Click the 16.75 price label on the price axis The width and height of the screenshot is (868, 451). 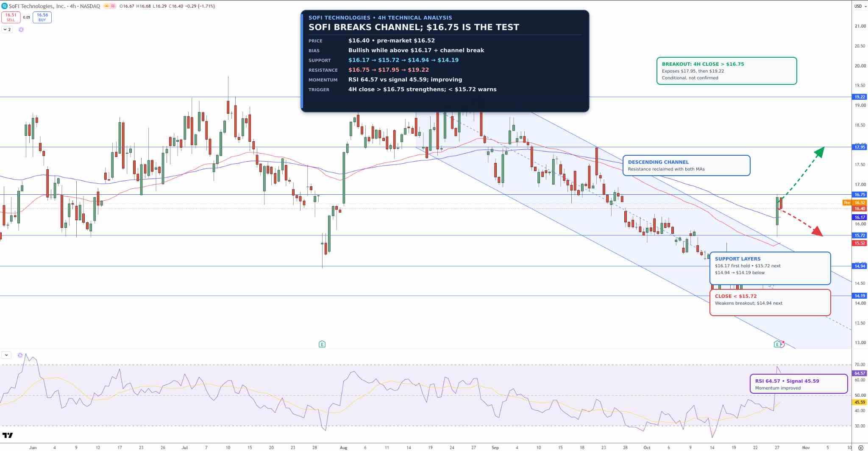(x=860, y=195)
